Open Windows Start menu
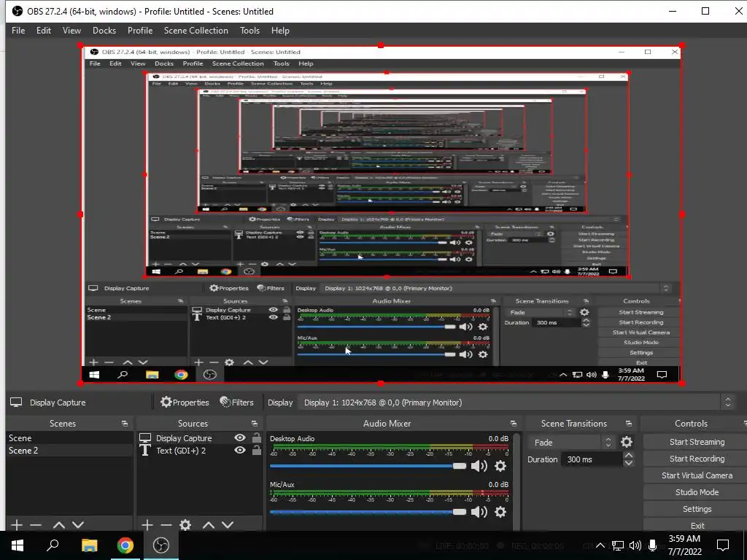747x560 pixels. click(18, 545)
